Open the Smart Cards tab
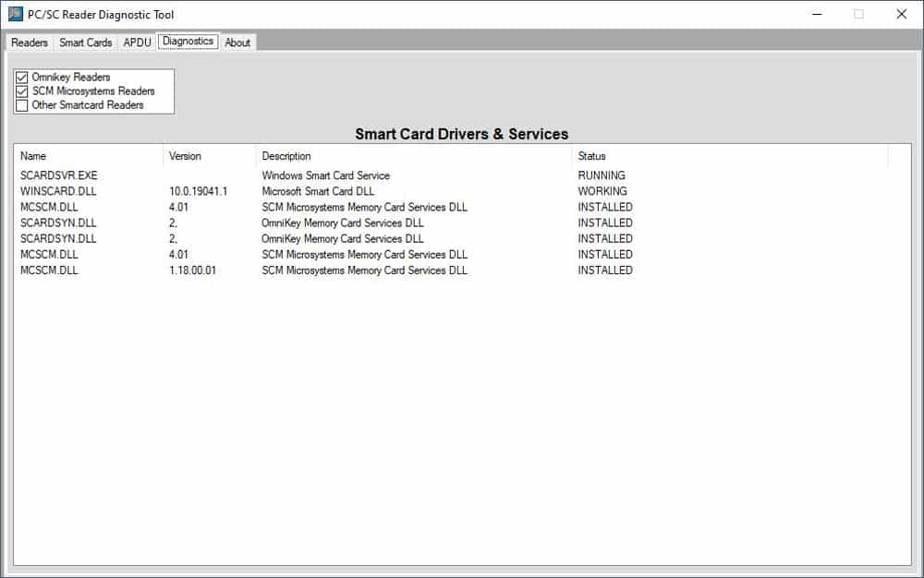The height and width of the screenshot is (578, 924). (85, 42)
